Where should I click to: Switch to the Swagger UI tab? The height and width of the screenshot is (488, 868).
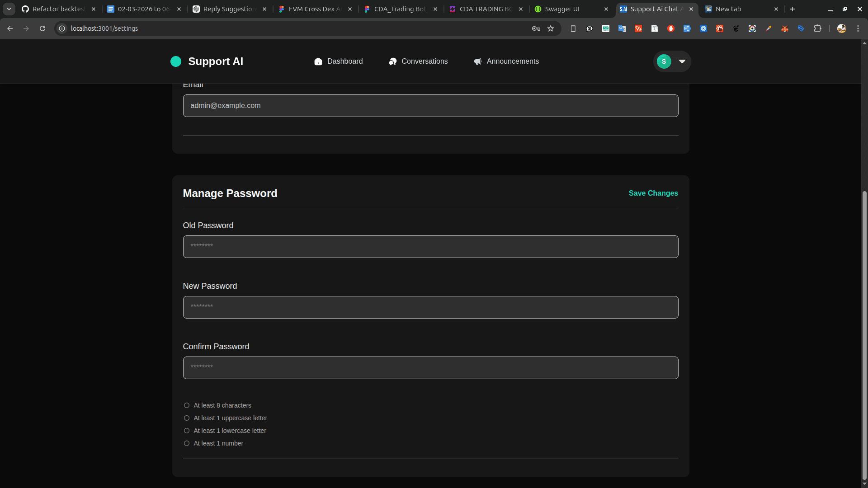click(x=563, y=9)
